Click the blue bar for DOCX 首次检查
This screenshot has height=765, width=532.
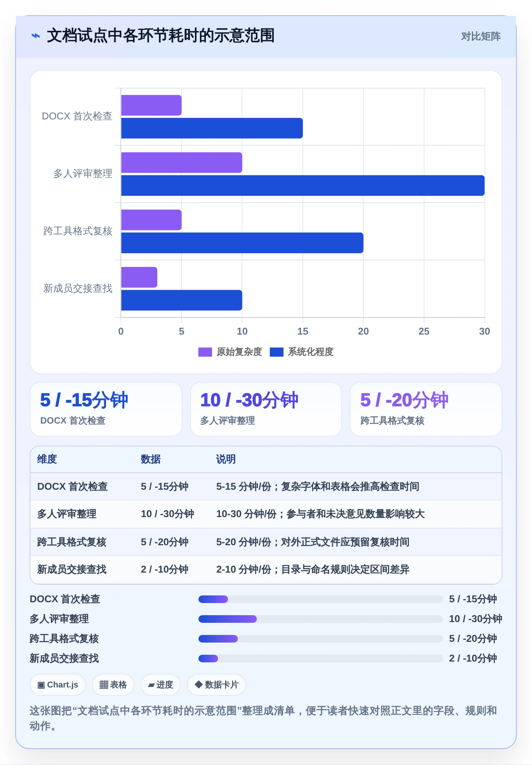tap(212, 128)
